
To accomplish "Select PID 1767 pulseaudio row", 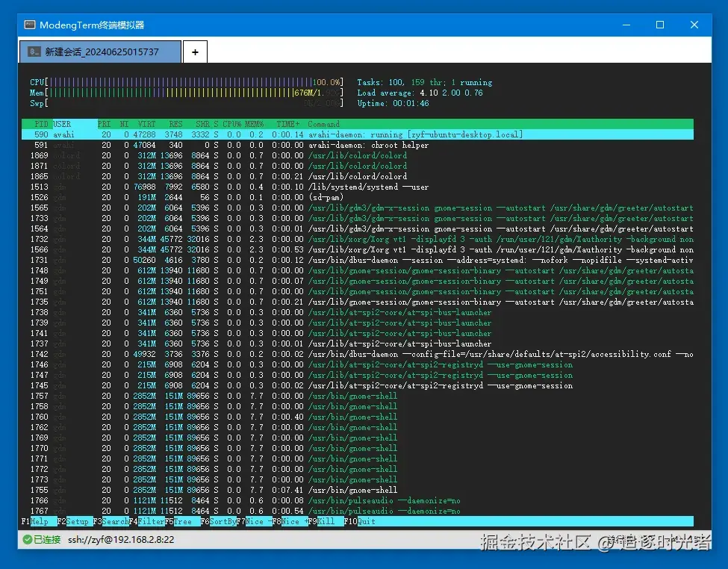I will coord(358,511).
